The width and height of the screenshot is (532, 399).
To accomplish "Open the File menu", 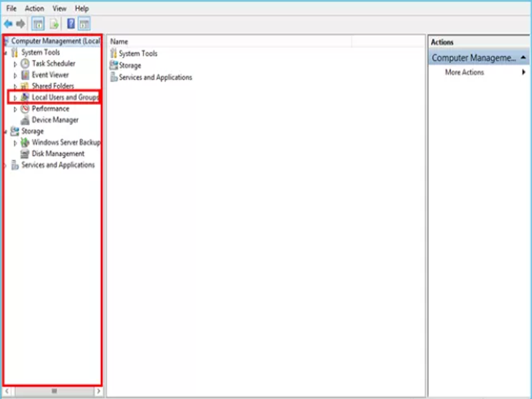I will point(11,9).
